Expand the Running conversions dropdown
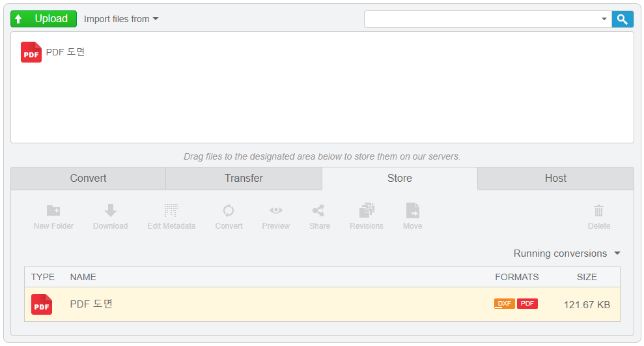This screenshot has width=644, height=346. [567, 253]
